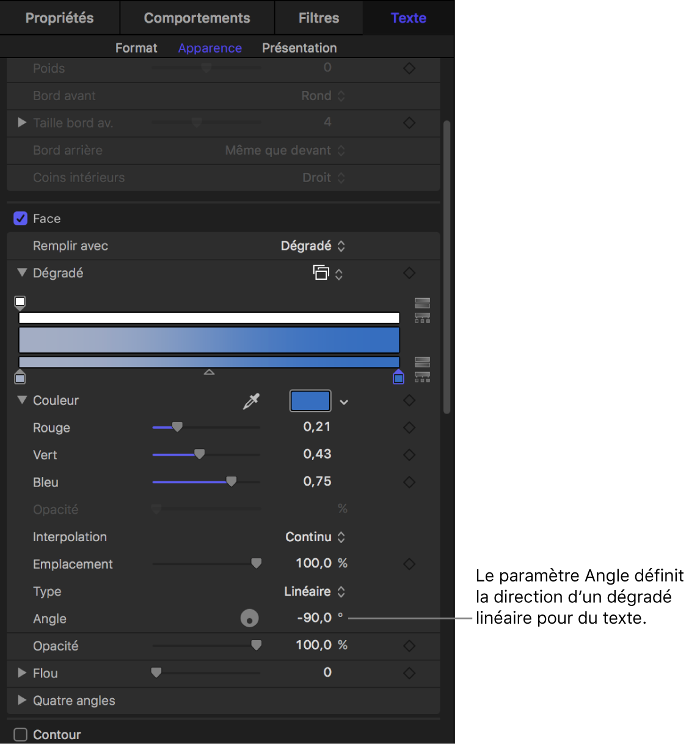
Task: Click the gradient midpoint triangle handle
Action: tap(209, 371)
